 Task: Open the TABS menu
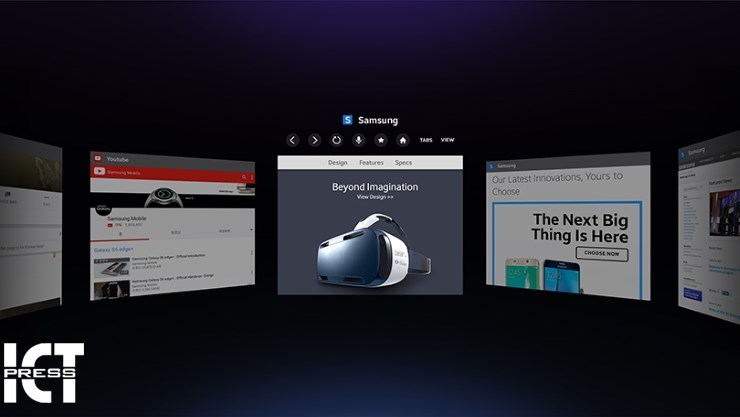(x=426, y=140)
